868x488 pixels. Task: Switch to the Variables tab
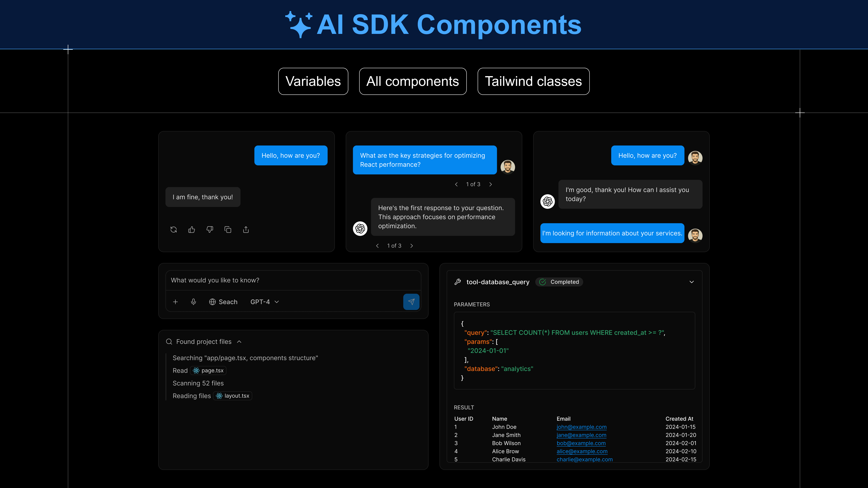pos(313,81)
